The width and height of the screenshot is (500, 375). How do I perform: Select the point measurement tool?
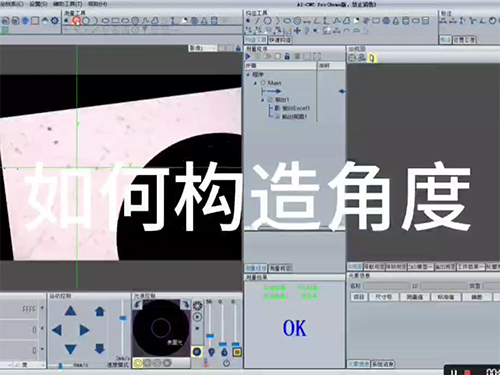(66, 21)
